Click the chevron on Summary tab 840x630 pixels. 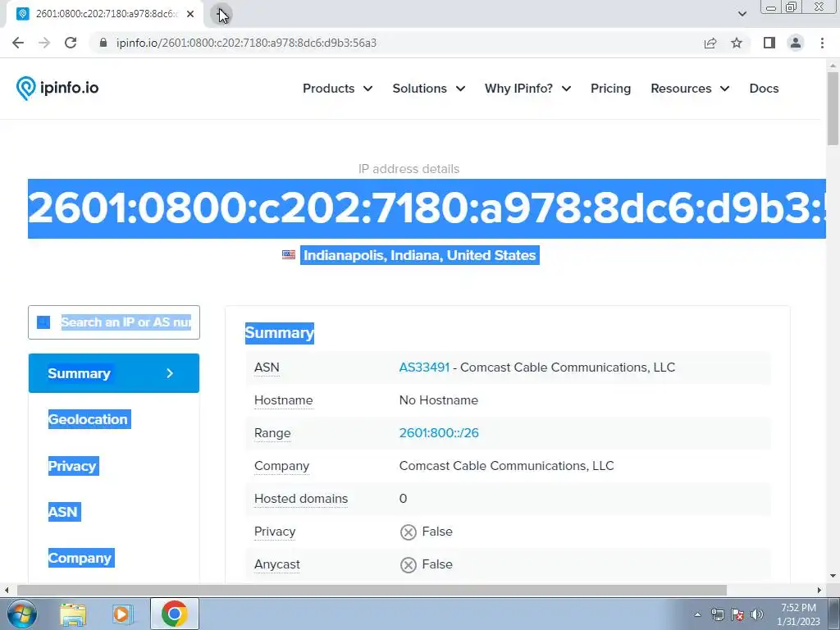click(x=170, y=373)
